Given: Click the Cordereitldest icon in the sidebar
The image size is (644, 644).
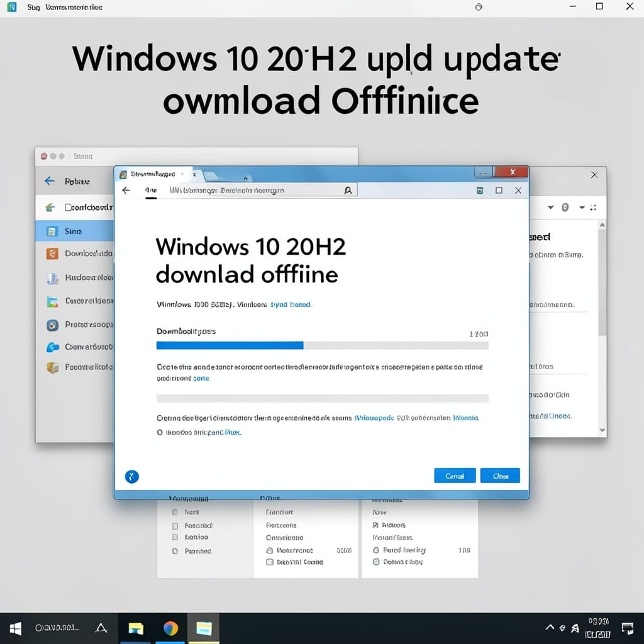Looking at the screenshot, I should click(52, 302).
